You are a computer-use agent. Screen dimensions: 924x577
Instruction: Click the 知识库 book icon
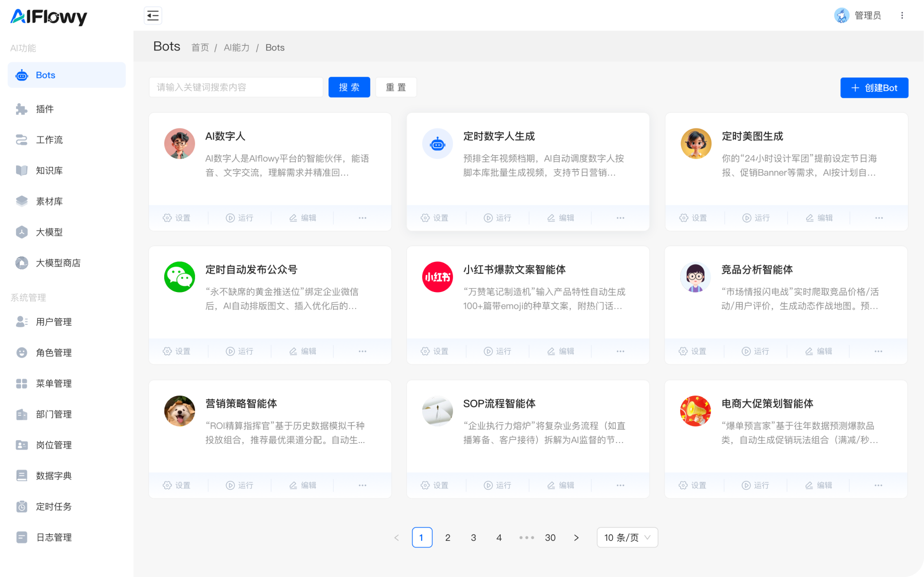tap(22, 171)
